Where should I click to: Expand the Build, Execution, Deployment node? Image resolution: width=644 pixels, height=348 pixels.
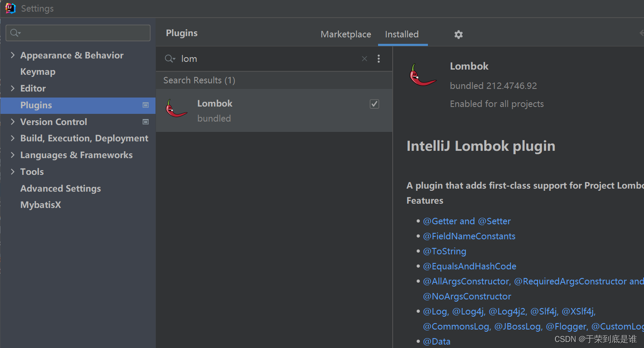coord(12,138)
